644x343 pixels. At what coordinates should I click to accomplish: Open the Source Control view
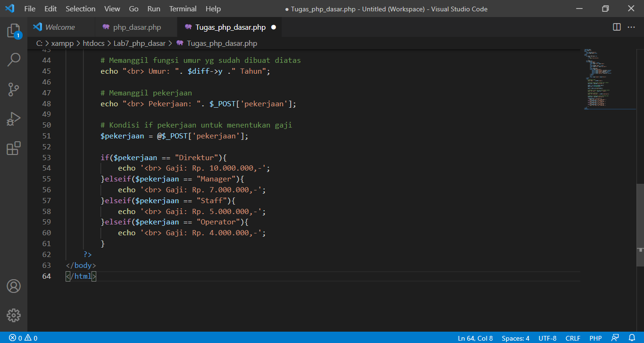13,89
